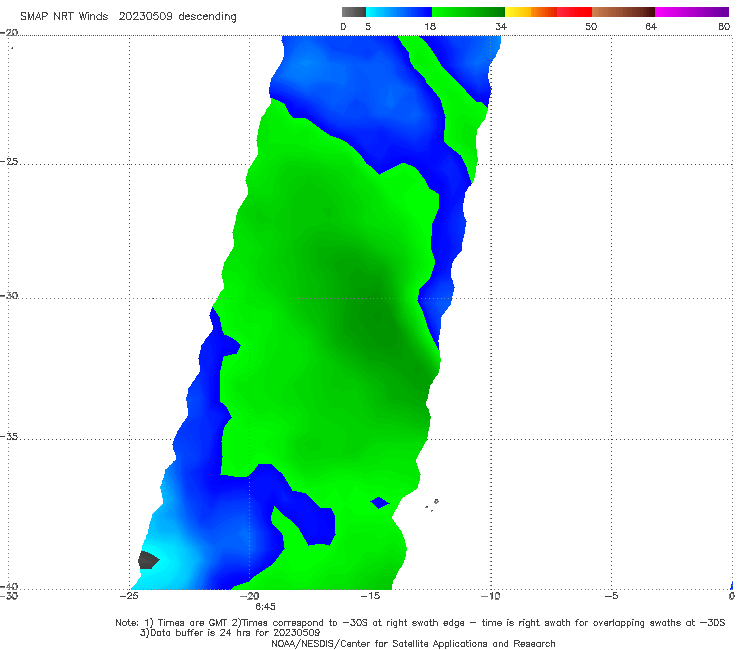Click the green 18-34 colorbar segment
This screenshot has height=650, width=740.
pos(468,12)
